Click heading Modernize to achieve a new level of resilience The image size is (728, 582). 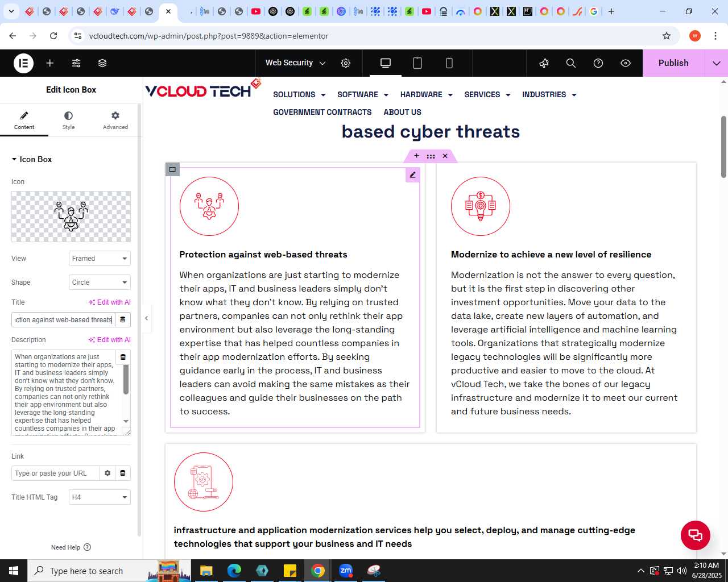coord(551,255)
